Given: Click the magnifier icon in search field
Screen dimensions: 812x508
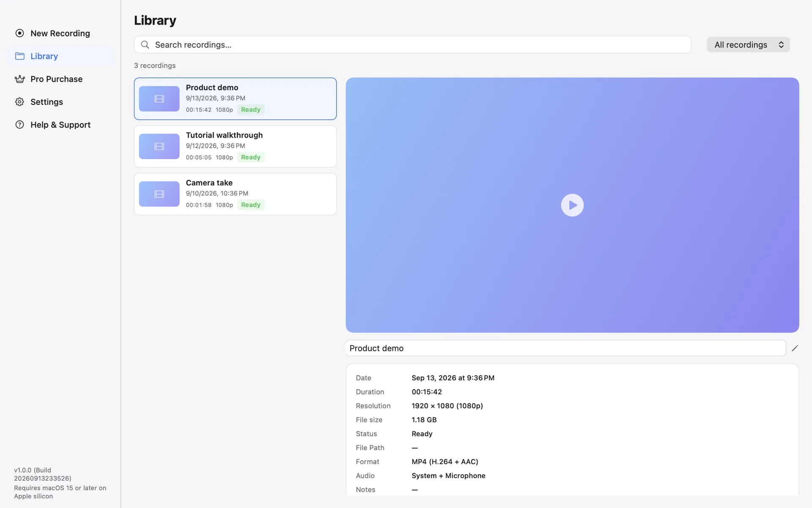Looking at the screenshot, I should [x=145, y=44].
